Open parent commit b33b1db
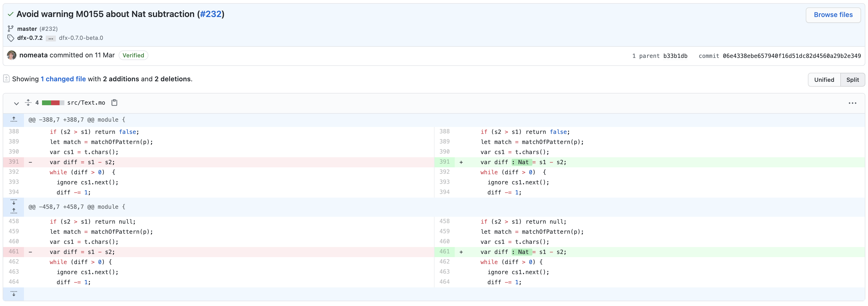The image size is (868, 306). click(675, 56)
